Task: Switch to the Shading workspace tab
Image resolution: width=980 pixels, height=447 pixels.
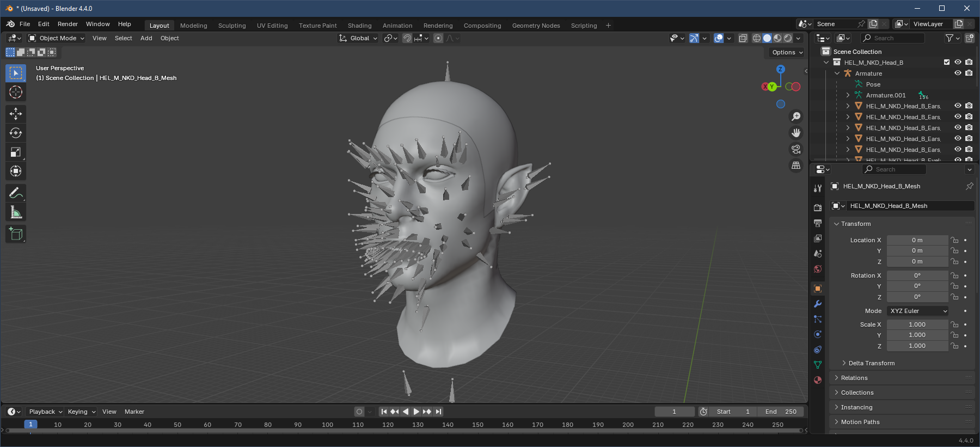Action: coord(360,26)
